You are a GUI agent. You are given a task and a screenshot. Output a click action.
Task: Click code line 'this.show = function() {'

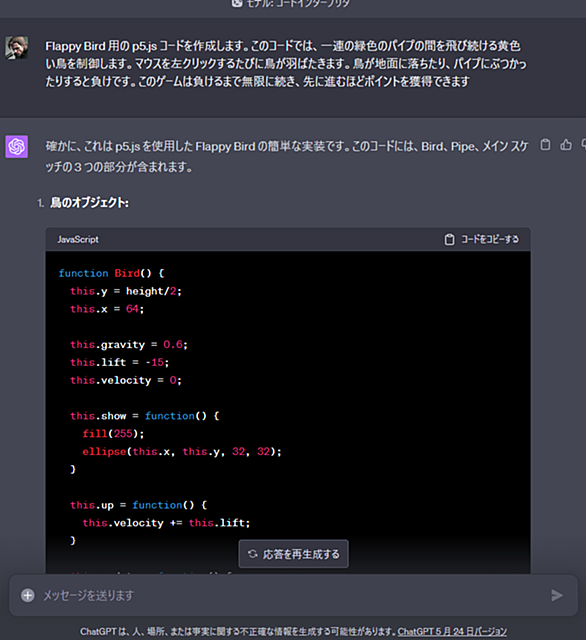[x=145, y=416]
